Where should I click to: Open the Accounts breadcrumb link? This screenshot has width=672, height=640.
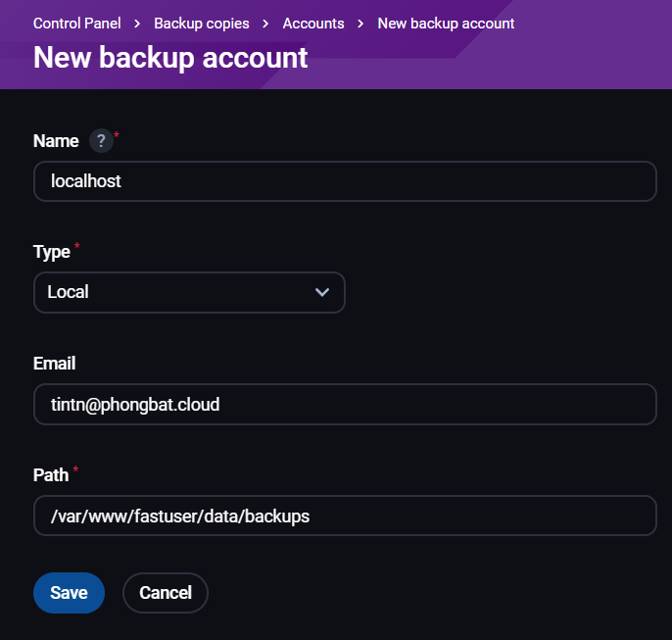(x=313, y=23)
